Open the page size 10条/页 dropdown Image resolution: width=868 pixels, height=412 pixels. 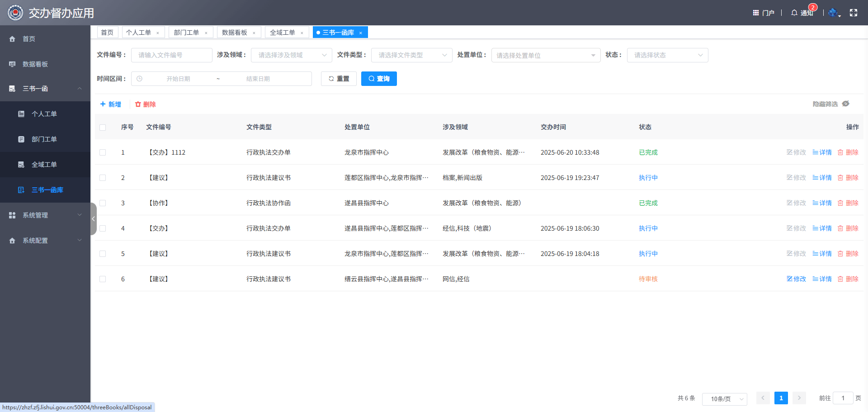tap(724, 399)
